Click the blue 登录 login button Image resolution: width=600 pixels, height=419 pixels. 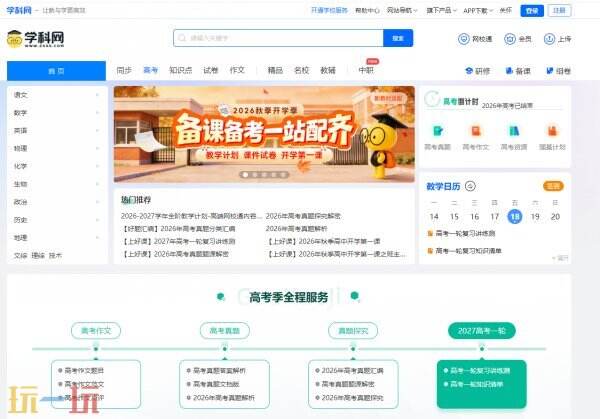pos(532,11)
